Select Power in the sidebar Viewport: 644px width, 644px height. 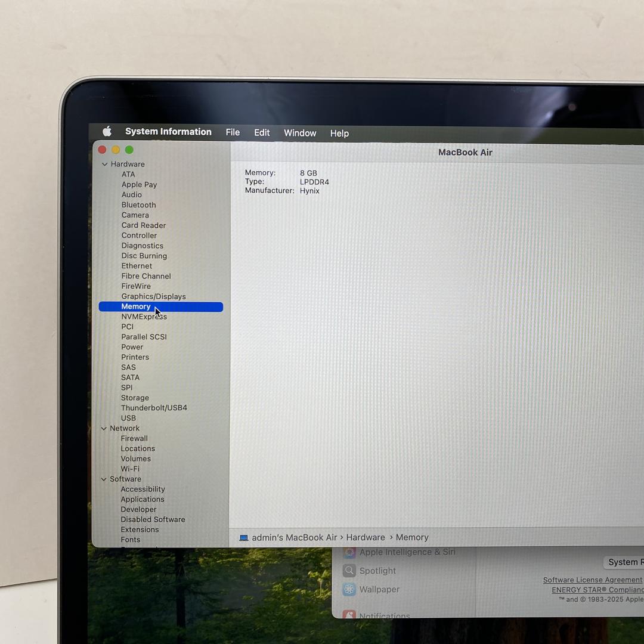(132, 347)
